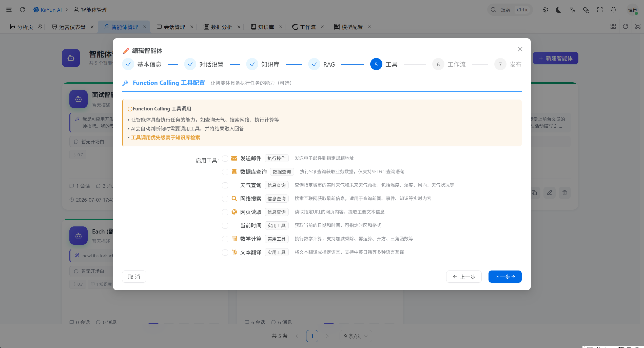The height and width of the screenshot is (348, 644).
Task: Close the 数据分析 tab
Action: tap(239, 27)
